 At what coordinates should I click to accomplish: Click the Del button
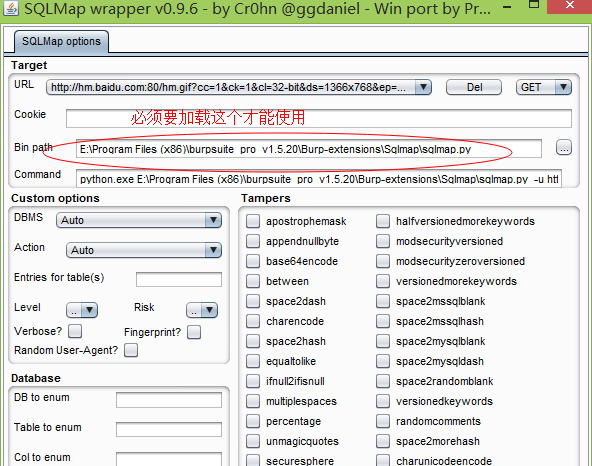coord(474,87)
